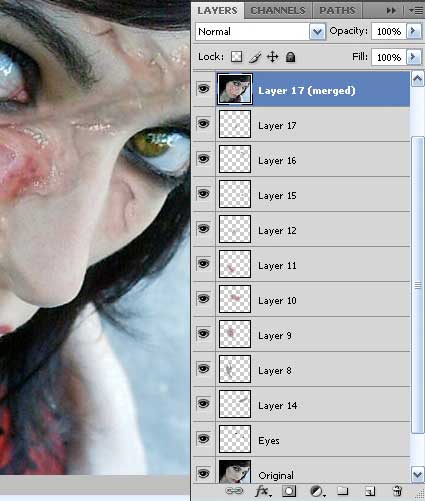
Task: Open the Layers panel options menu
Action: (x=416, y=11)
